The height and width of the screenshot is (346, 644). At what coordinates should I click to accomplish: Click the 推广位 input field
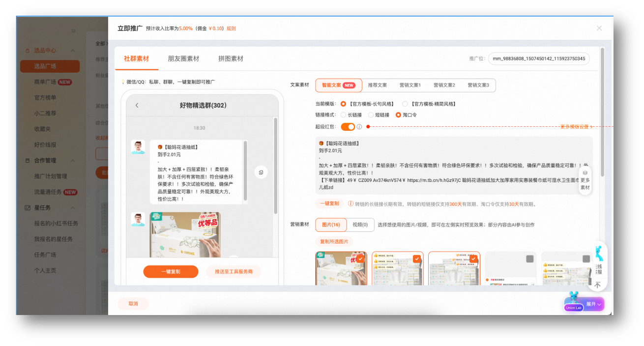[538, 58]
